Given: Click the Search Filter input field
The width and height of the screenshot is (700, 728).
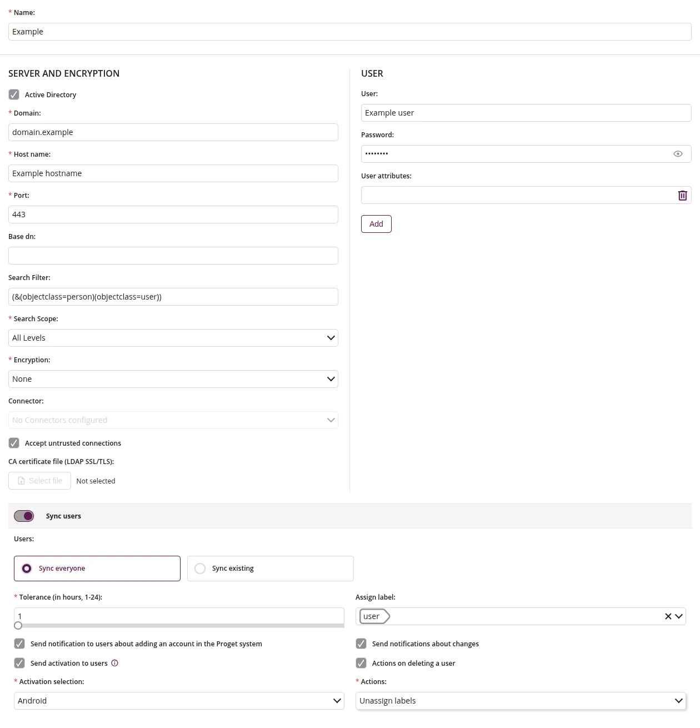Looking at the screenshot, I should (x=173, y=297).
